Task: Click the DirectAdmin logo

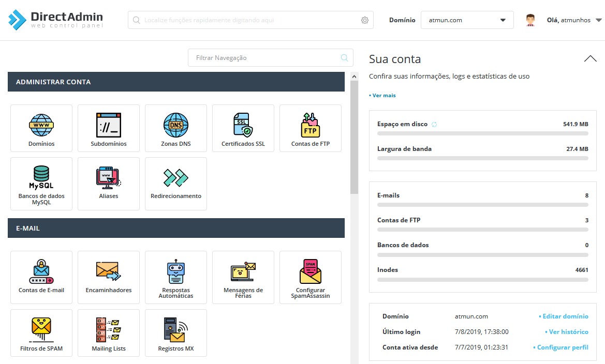Action: point(56,20)
